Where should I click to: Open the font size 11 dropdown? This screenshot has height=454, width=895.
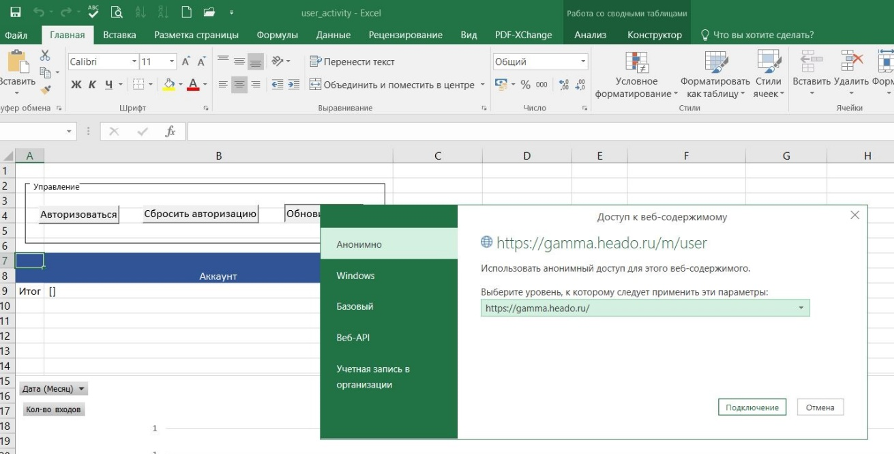(x=172, y=62)
